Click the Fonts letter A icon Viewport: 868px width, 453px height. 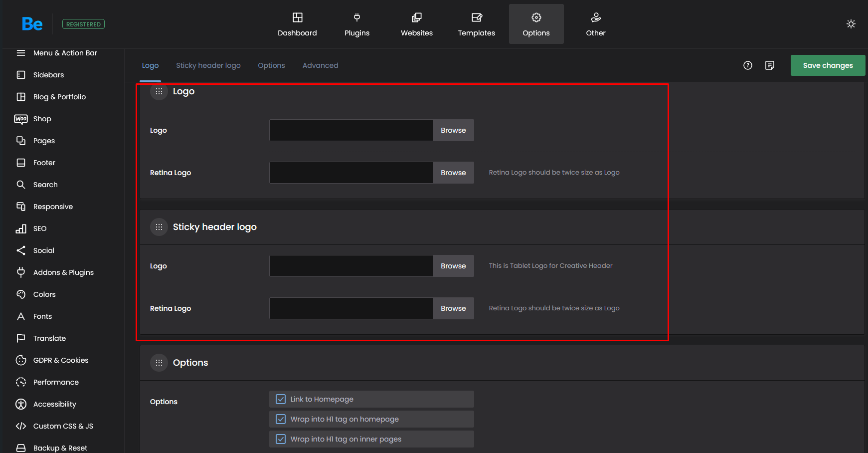tap(21, 316)
